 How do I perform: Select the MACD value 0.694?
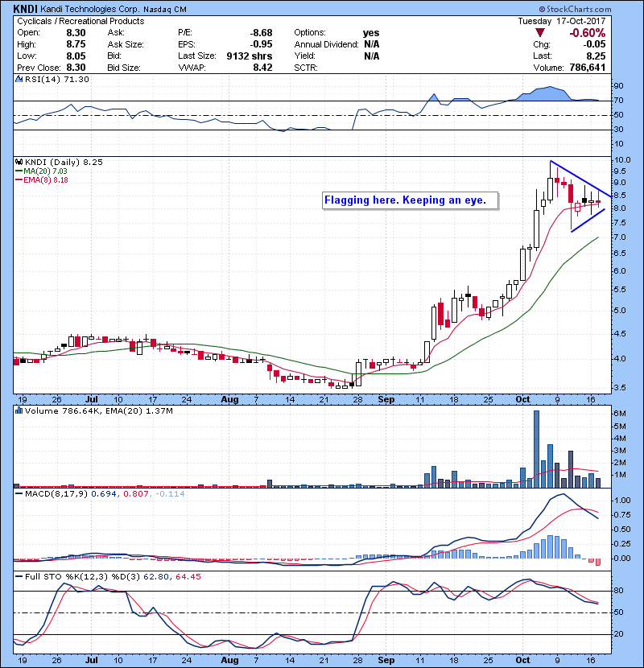click(x=104, y=494)
